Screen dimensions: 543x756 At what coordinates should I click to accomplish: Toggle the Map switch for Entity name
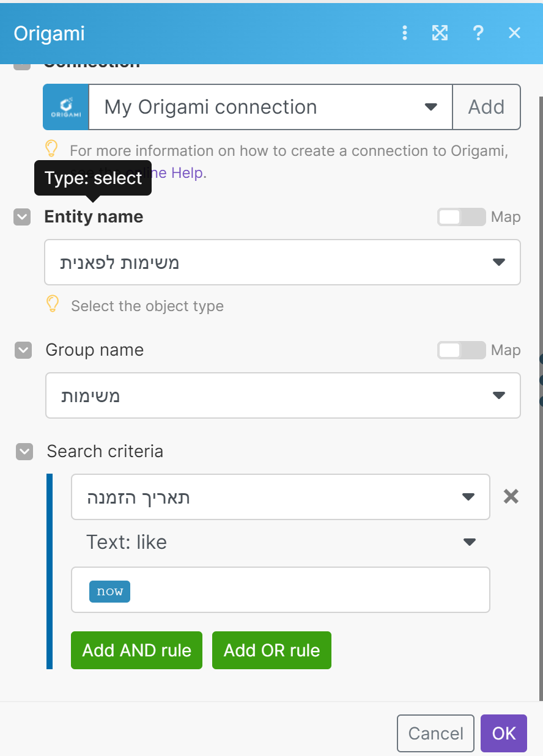click(461, 217)
